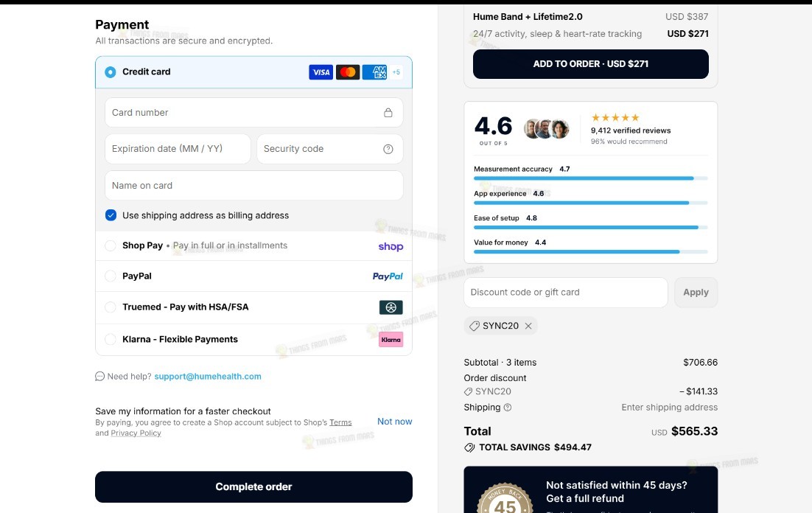Focus the Name on card field
This screenshot has width=812, height=513.
point(253,186)
